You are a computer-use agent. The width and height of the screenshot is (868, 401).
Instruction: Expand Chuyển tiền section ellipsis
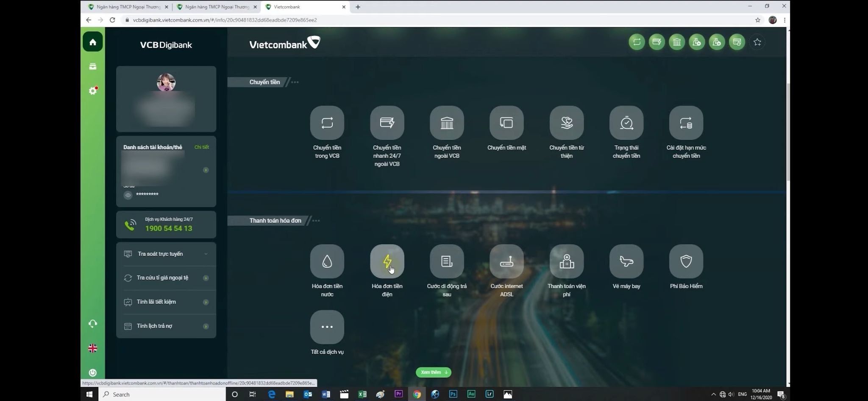[295, 82]
